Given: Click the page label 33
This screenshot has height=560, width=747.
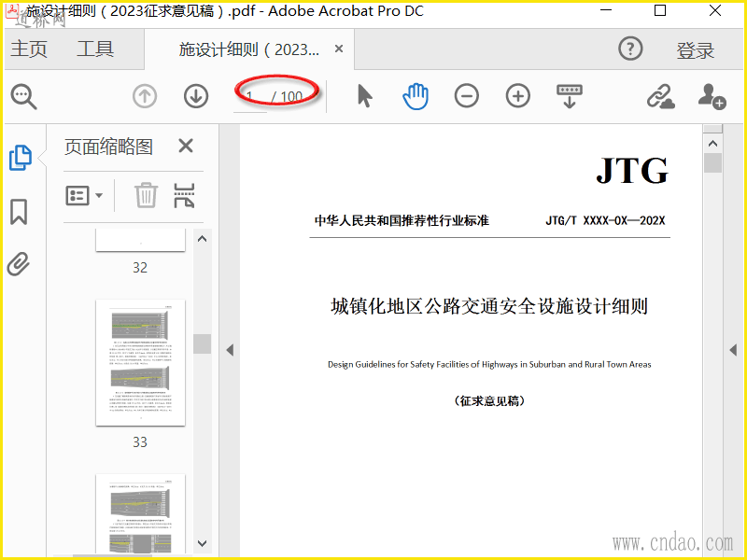Looking at the screenshot, I should tap(140, 441).
